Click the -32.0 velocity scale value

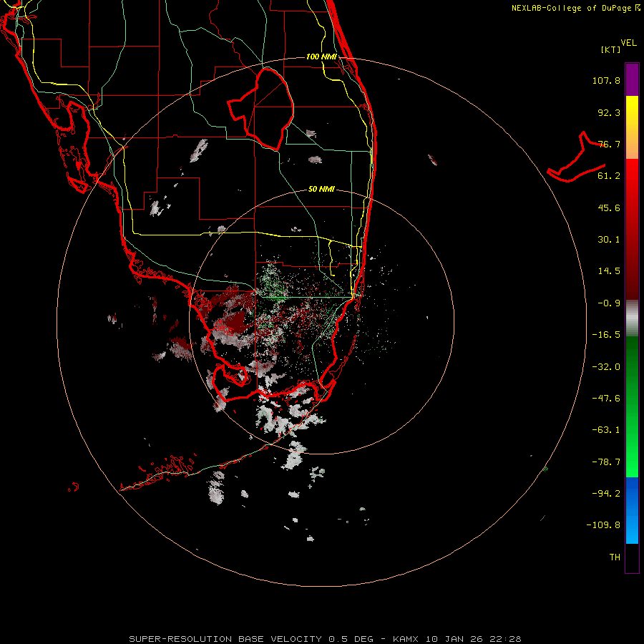point(606,367)
